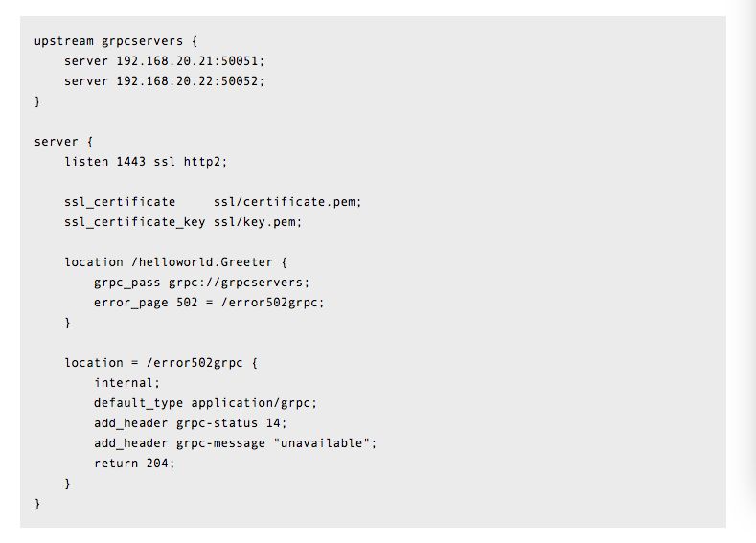Click 'error_page 502' directive text
Image resolution: width=756 pixels, height=543 pixels.
click(146, 303)
